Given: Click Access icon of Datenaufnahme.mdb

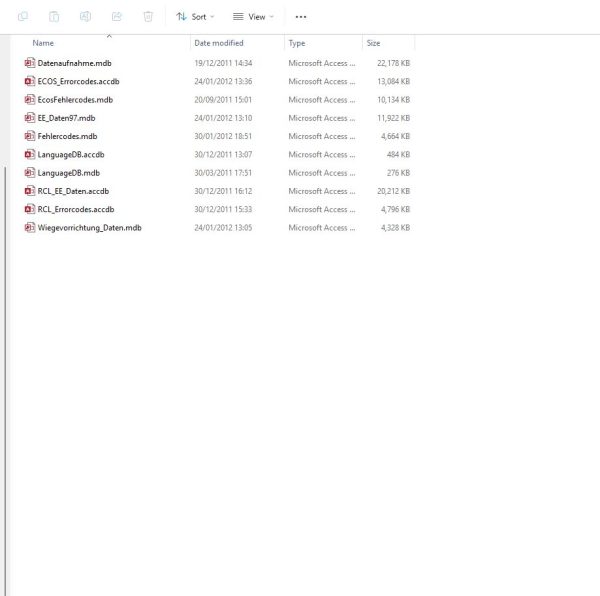Looking at the screenshot, I should [x=30, y=63].
